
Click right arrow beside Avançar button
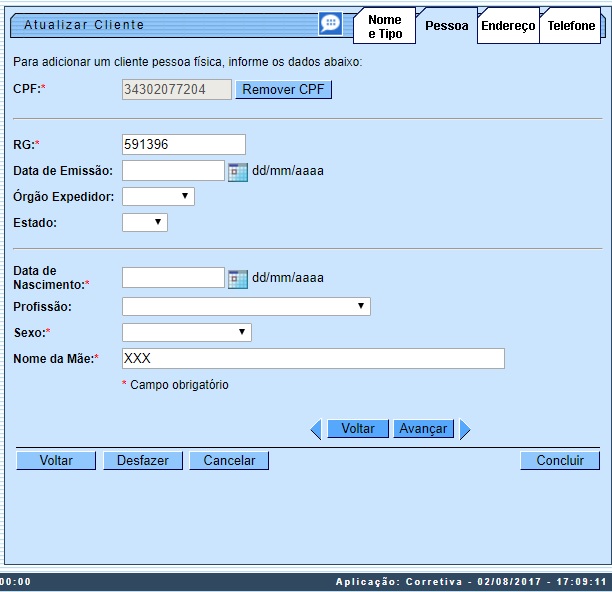[x=465, y=429]
